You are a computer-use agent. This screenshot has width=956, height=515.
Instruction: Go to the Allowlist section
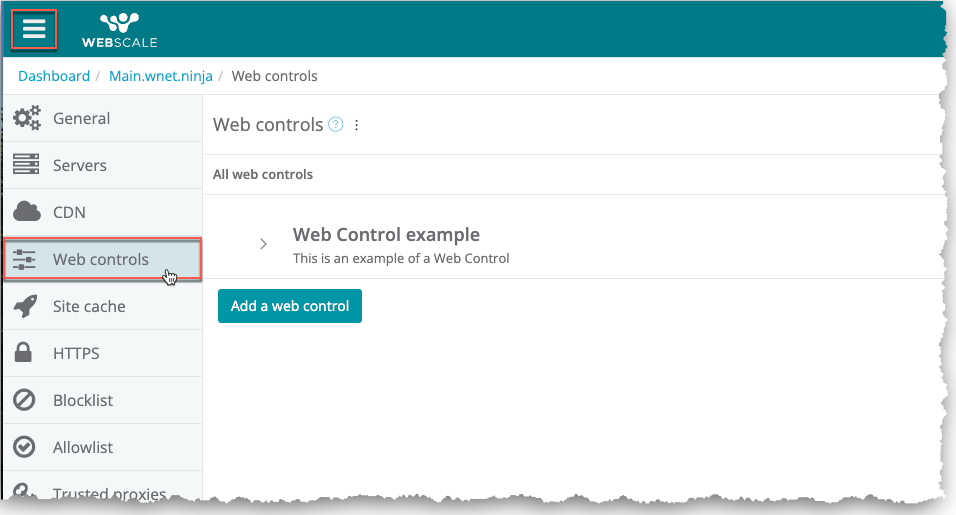(x=83, y=447)
